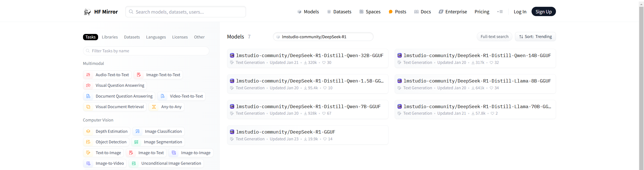Click the Image-Text-to-Text task icon
The width and height of the screenshot is (644, 170).
(x=139, y=75)
